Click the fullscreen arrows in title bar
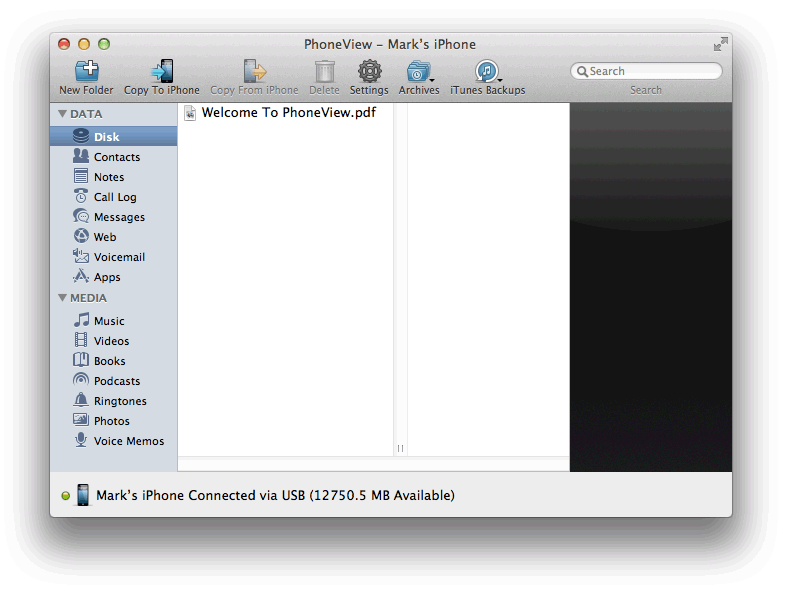The image size is (785, 592). pos(720,44)
